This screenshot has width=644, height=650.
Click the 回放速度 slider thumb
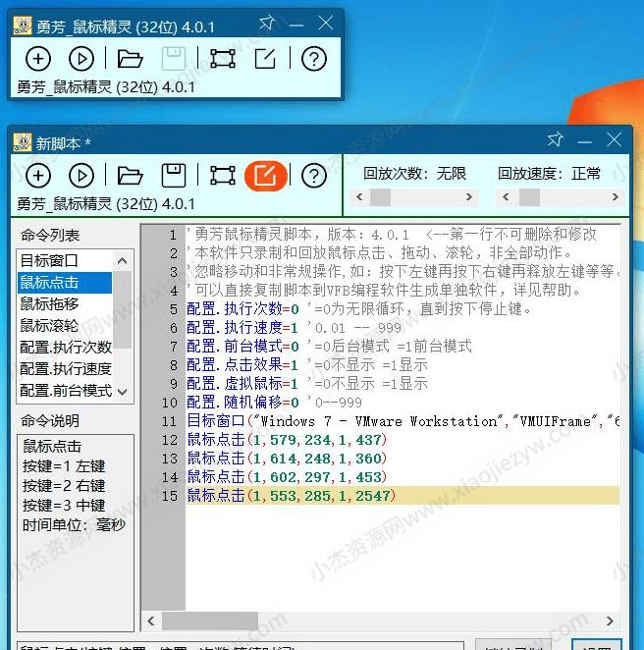[529, 197]
